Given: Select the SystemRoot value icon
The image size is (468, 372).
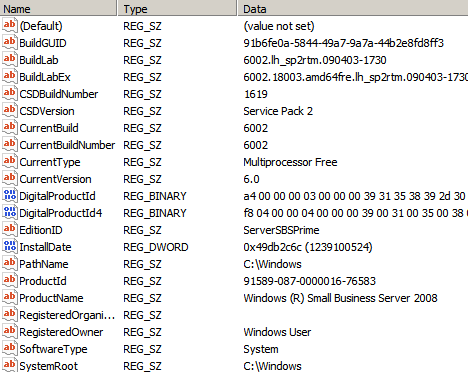Looking at the screenshot, I should pos(10,365).
